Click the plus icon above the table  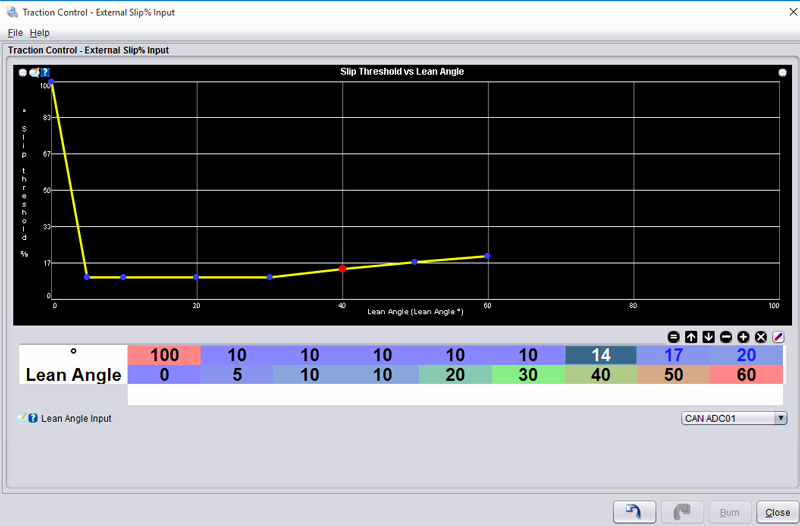(x=743, y=337)
